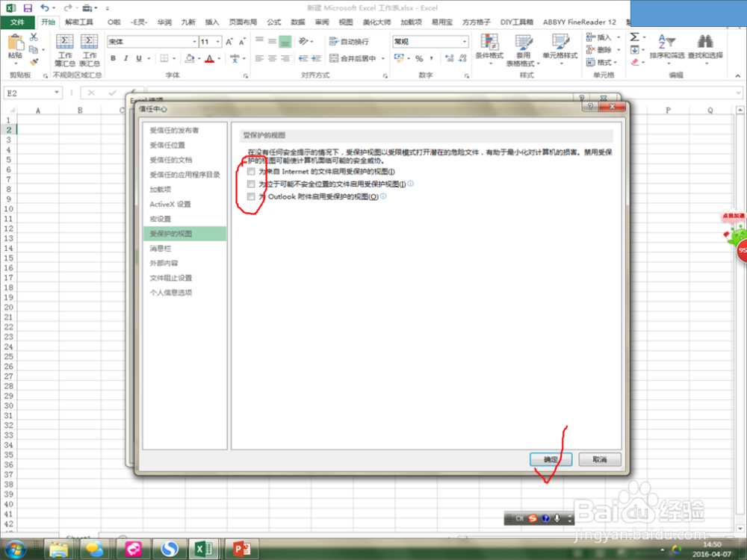Click the Underline formatting icon
The height and width of the screenshot is (560, 747).
[x=139, y=58]
